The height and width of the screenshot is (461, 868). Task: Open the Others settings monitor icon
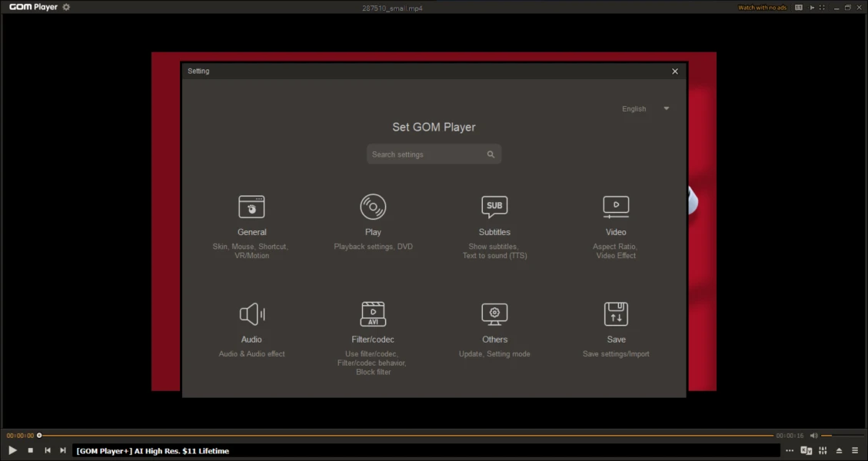(x=494, y=314)
